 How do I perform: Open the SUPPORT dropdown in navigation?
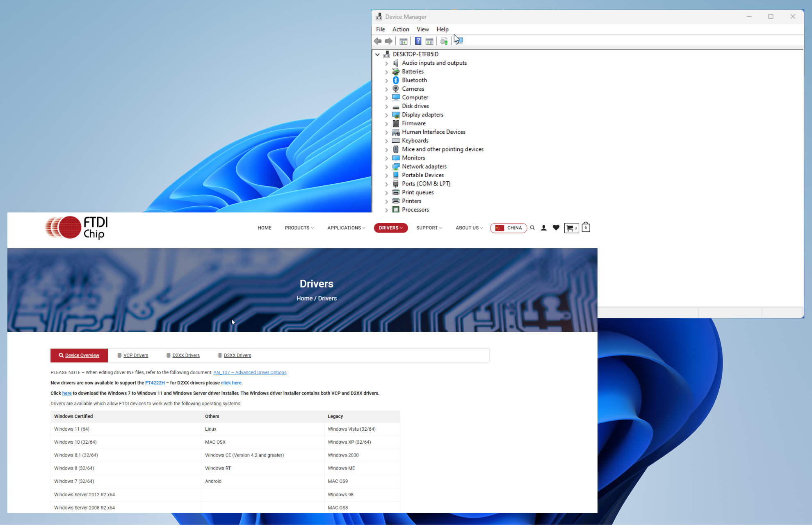coord(429,228)
